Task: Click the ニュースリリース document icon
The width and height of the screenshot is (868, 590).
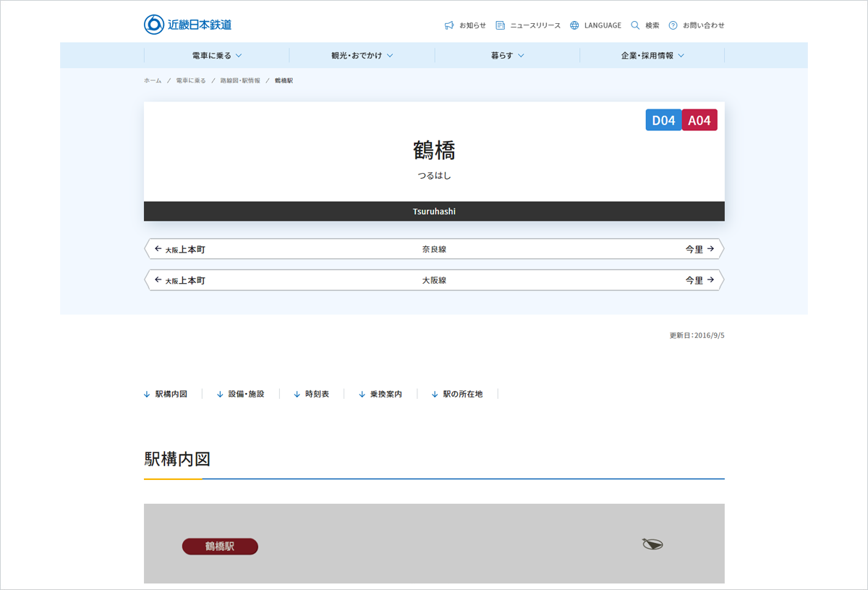Action: [500, 25]
